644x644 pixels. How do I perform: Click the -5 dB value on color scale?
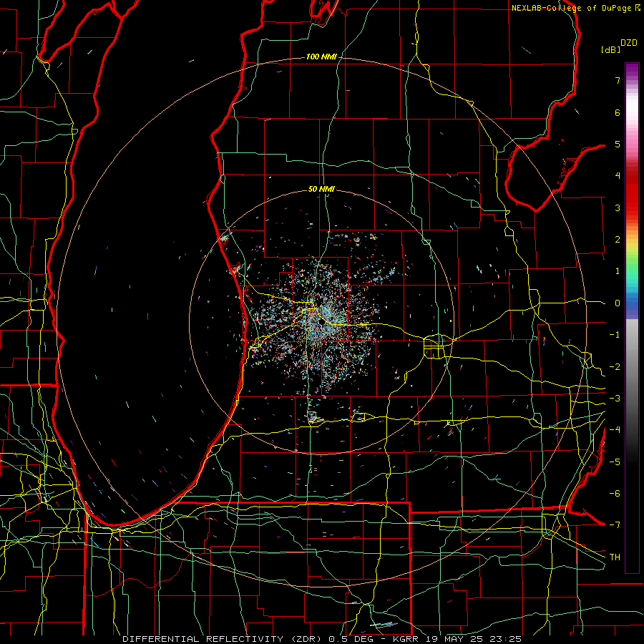pyautogui.click(x=615, y=462)
